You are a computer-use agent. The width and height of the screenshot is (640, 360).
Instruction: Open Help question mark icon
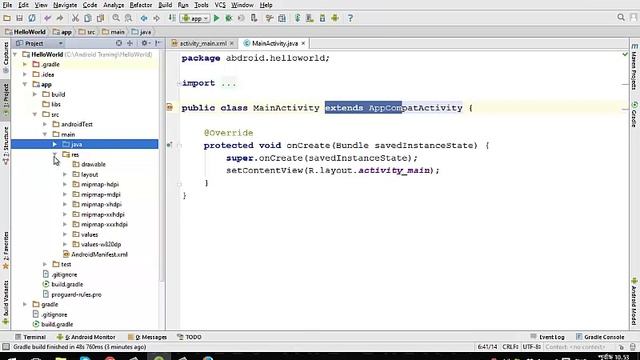coord(350,18)
